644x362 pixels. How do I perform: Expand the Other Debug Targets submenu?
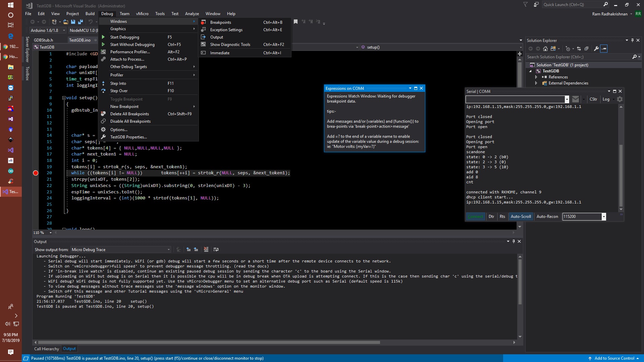pos(149,67)
